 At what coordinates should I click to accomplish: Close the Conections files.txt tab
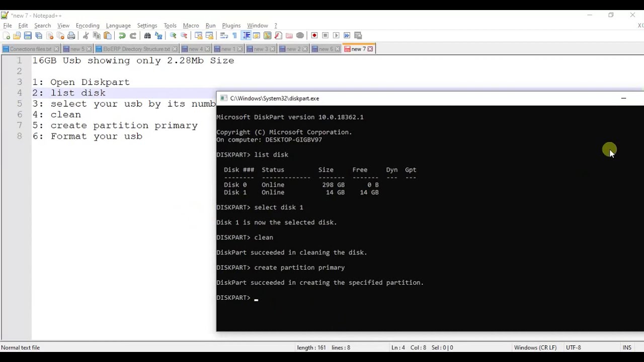coord(56,49)
